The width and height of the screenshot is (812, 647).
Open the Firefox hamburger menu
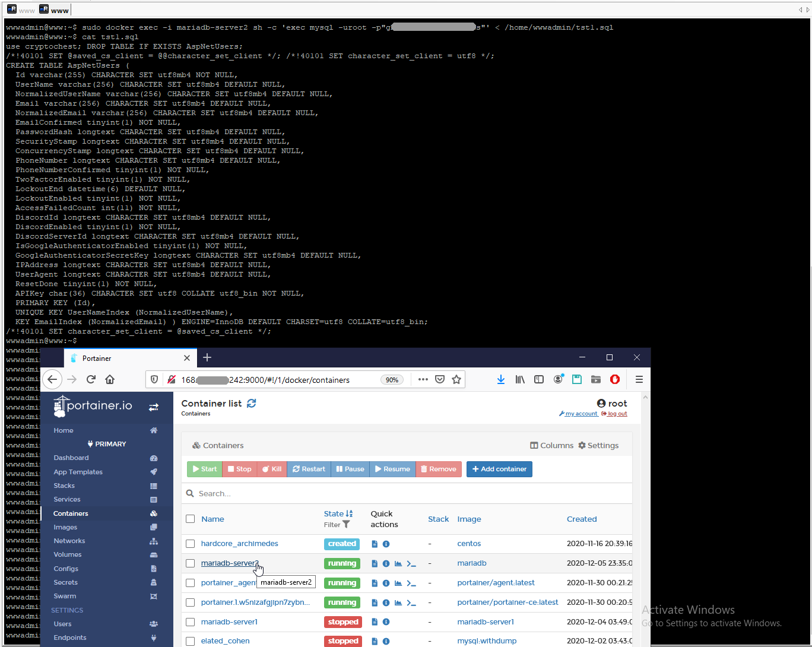tap(639, 379)
